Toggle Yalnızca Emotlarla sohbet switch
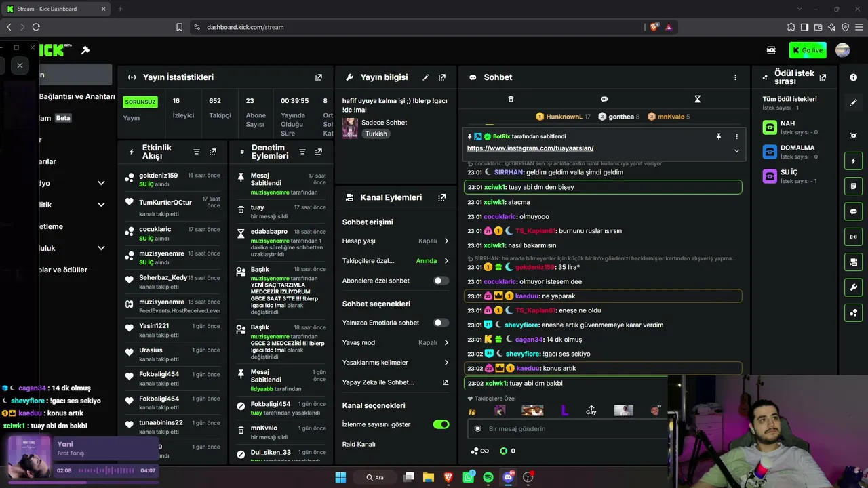Image resolution: width=868 pixels, height=488 pixels. tap(441, 323)
